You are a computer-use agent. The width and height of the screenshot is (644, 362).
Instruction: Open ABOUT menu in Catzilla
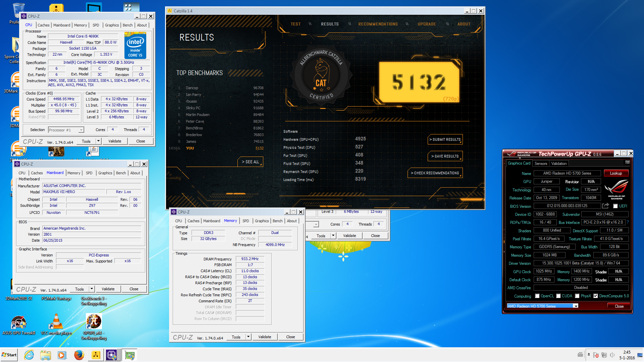(x=464, y=24)
